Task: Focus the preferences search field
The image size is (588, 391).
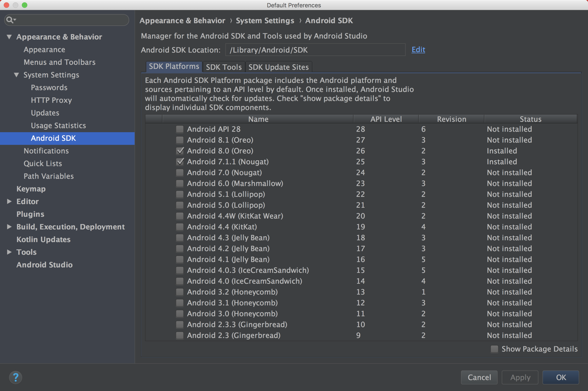Action: point(67,20)
